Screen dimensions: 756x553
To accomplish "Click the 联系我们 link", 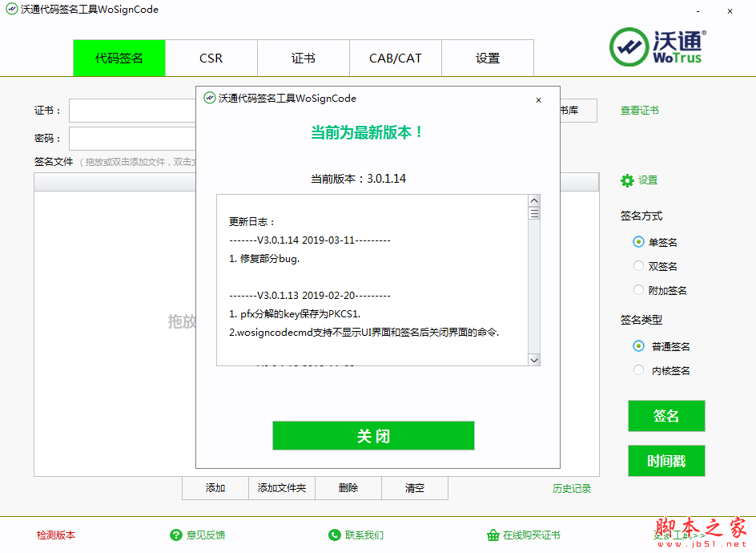I will (x=364, y=535).
